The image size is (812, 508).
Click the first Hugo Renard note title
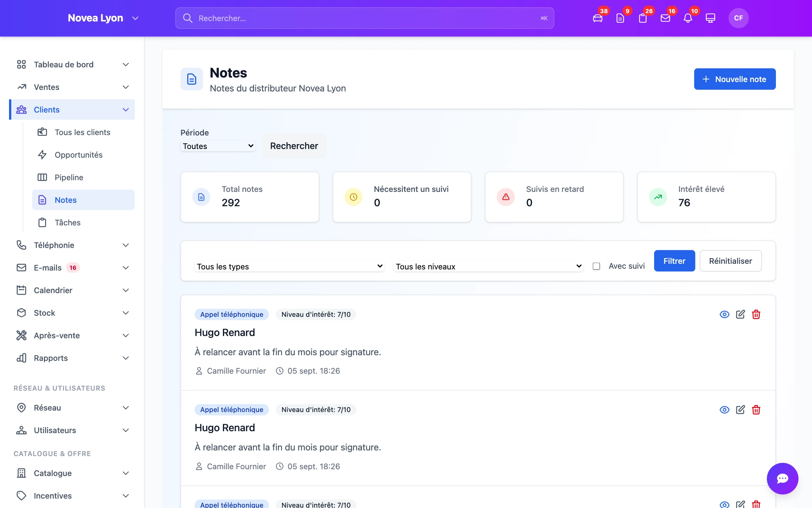click(225, 333)
